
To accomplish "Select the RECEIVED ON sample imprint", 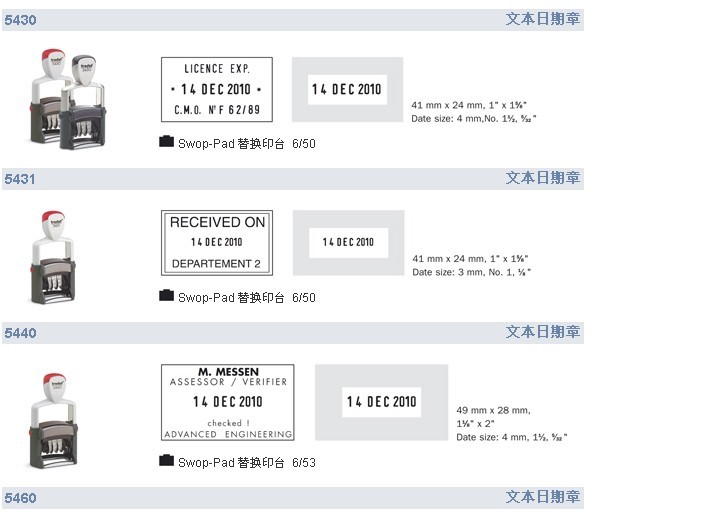I will (x=217, y=243).
